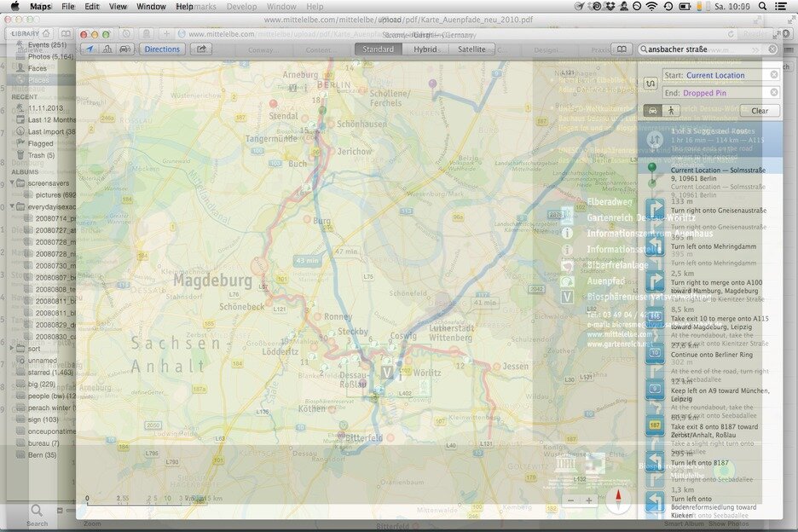Check battery status in menu bar

(685, 7)
